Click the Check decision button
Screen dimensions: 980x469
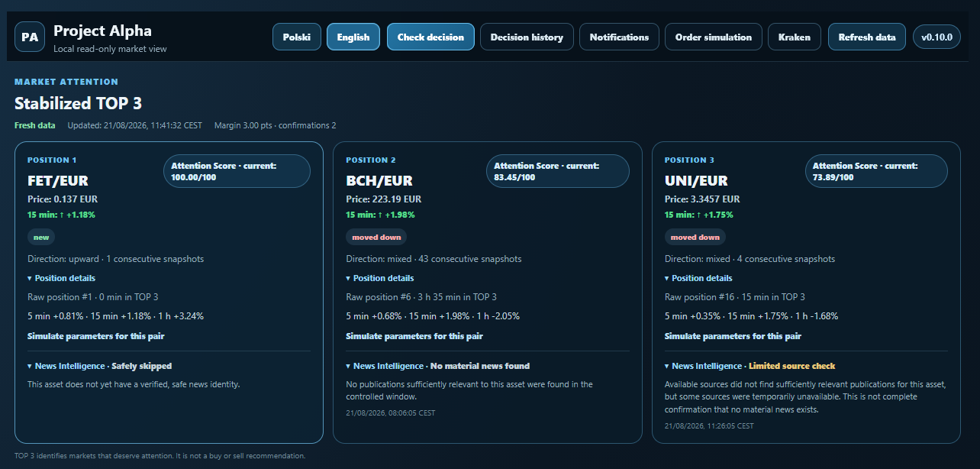pyautogui.click(x=430, y=37)
